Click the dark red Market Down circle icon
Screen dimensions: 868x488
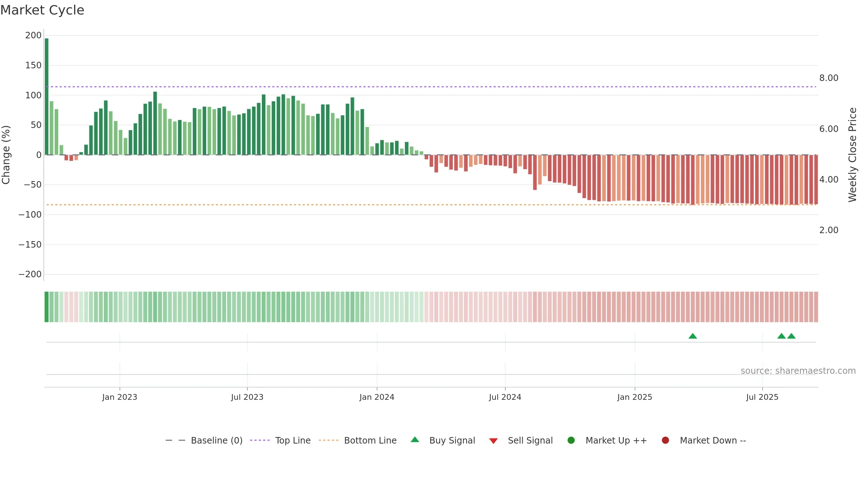(x=665, y=440)
